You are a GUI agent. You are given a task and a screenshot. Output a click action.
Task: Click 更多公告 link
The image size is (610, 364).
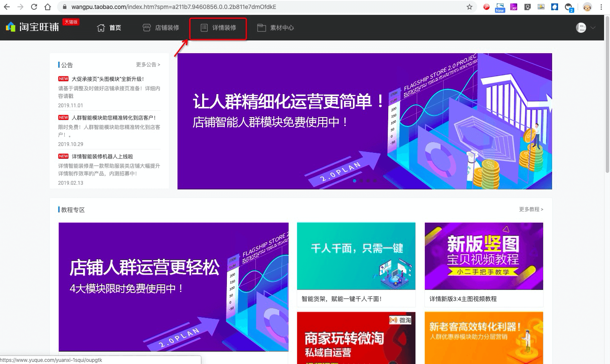[x=148, y=65]
